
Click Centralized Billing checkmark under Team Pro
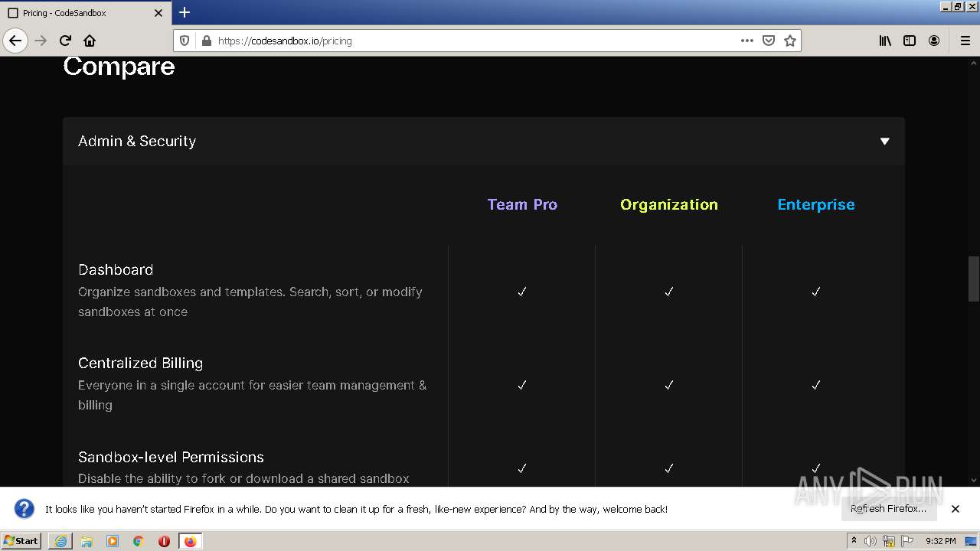522,385
